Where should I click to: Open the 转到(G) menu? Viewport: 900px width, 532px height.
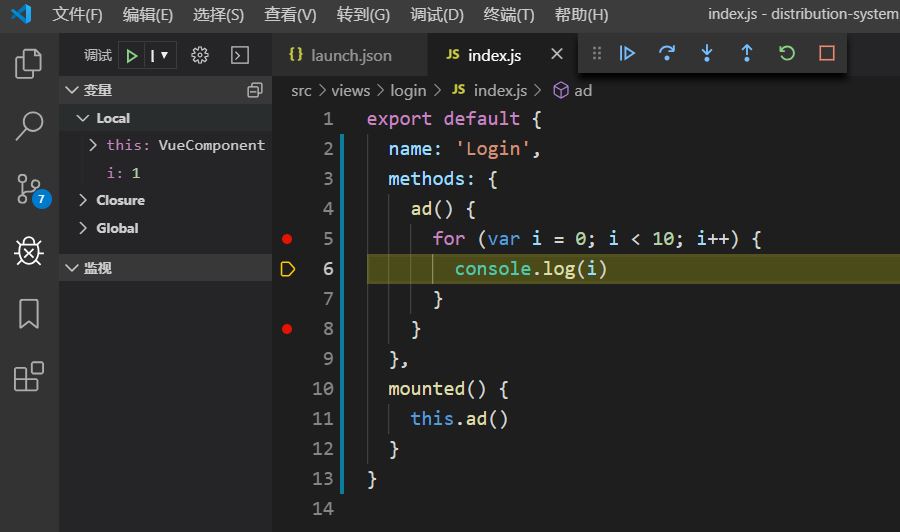click(x=363, y=14)
